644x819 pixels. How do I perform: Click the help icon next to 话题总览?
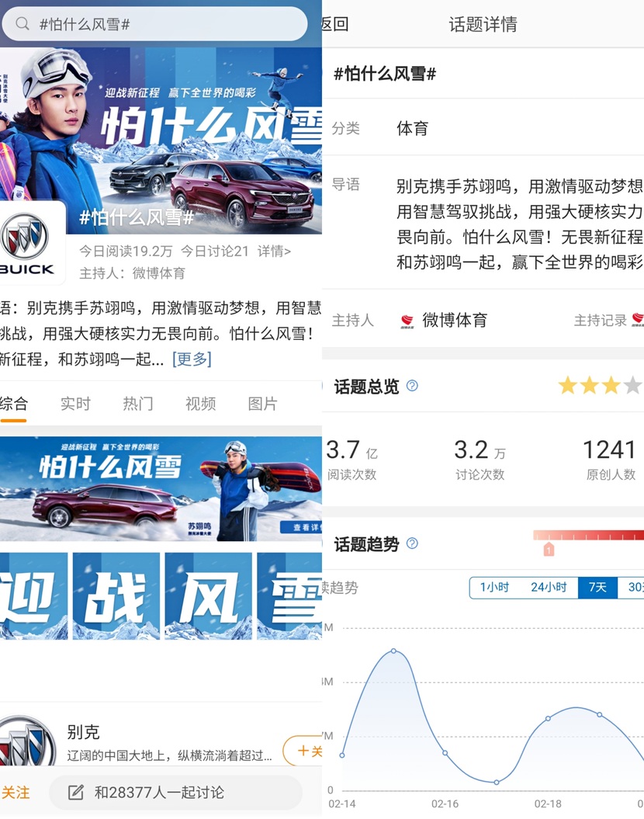(x=412, y=386)
